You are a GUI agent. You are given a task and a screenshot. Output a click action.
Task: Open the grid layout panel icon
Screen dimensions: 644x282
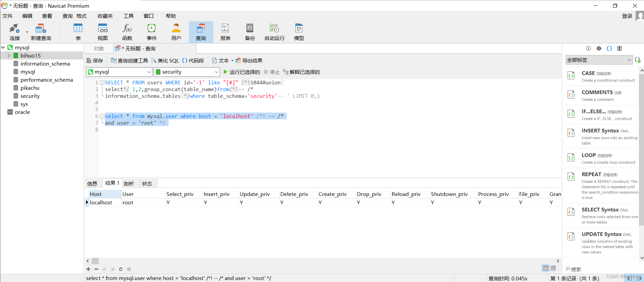(619, 48)
